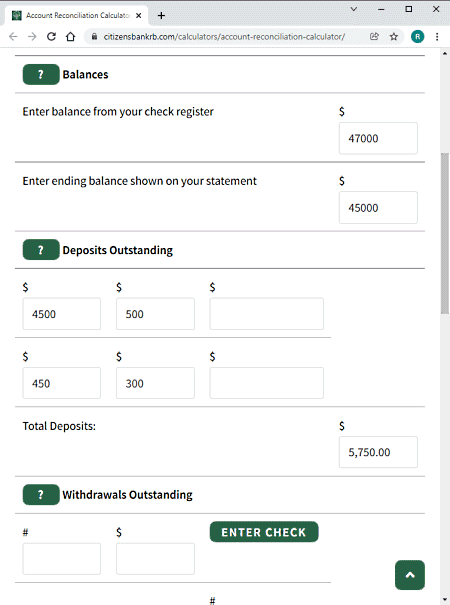Click the page vertical scrollbar thumb
This screenshot has height=605, width=450.
click(445, 233)
